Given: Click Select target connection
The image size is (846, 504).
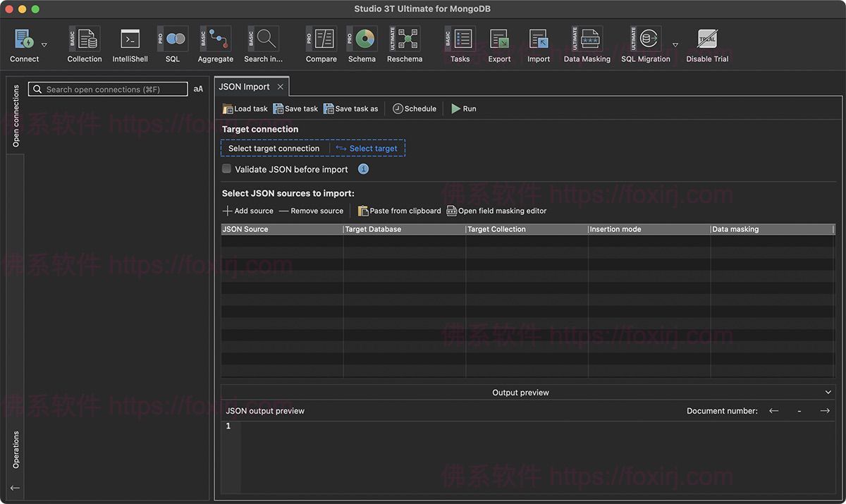Looking at the screenshot, I should (274, 148).
